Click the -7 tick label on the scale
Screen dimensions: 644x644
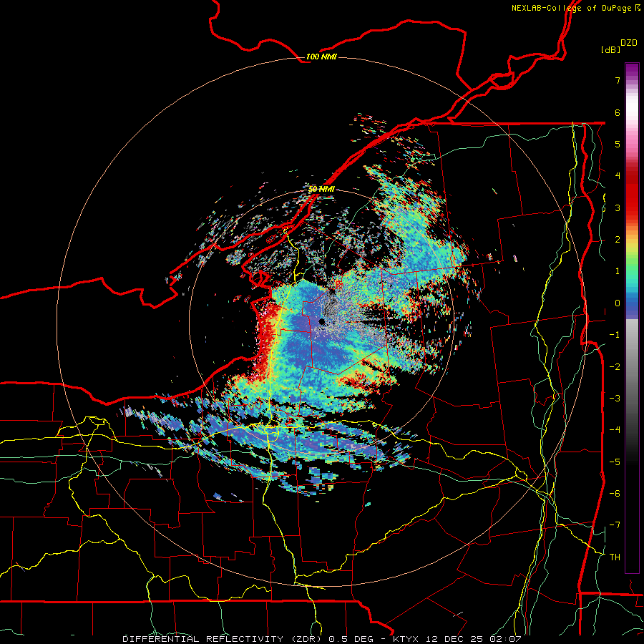(615, 525)
